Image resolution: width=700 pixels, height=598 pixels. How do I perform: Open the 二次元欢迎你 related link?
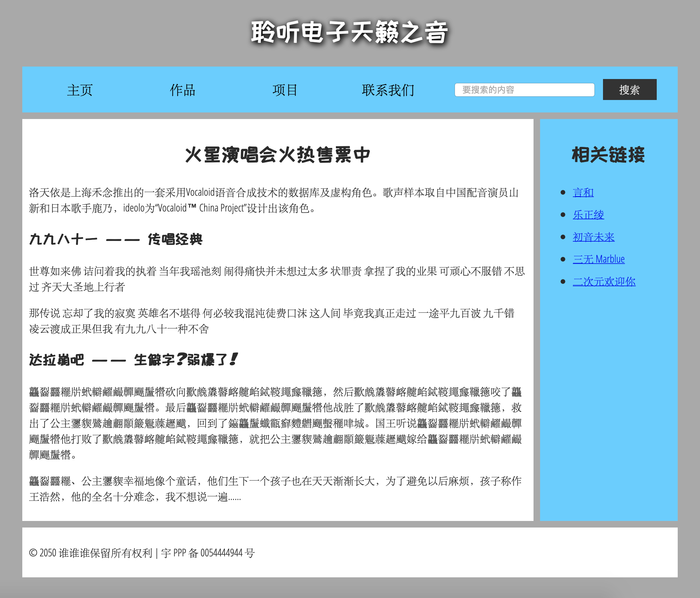pyautogui.click(x=604, y=281)
